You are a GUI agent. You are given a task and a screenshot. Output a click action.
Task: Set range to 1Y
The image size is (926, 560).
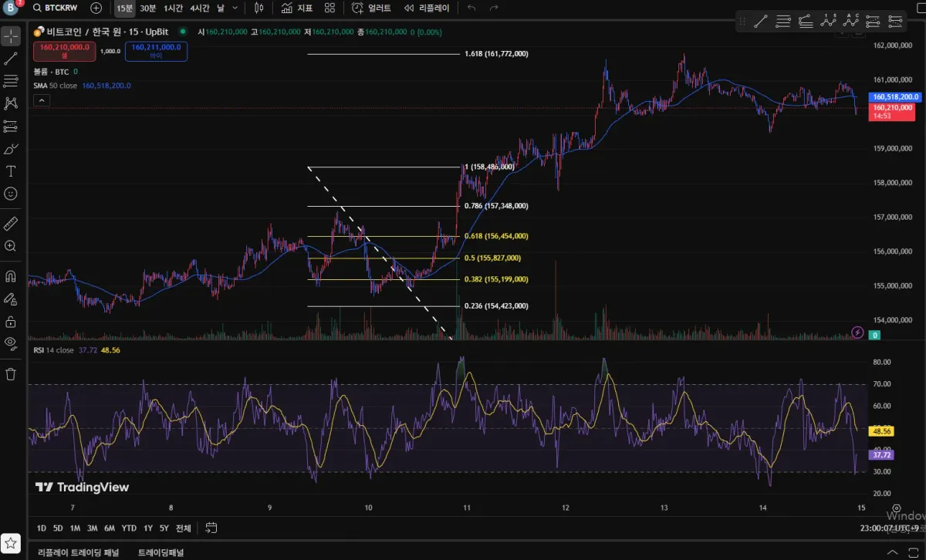coord(148,528)
